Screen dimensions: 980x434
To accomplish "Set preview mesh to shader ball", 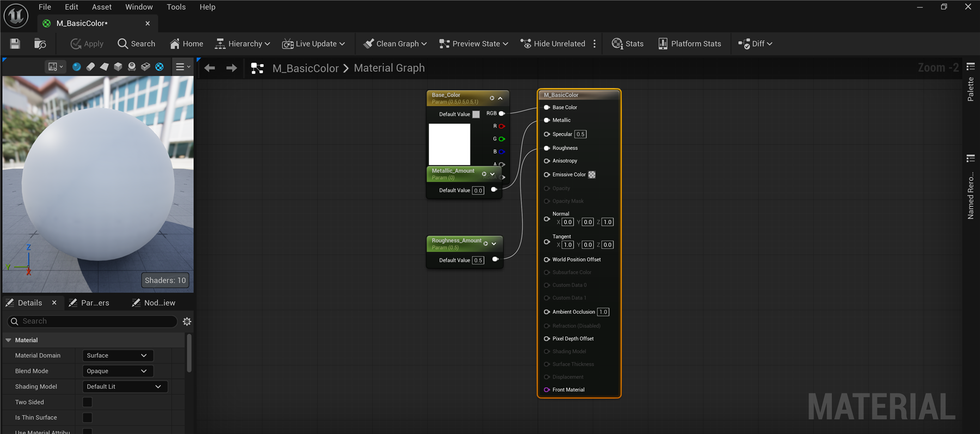I will pos(132,66).
